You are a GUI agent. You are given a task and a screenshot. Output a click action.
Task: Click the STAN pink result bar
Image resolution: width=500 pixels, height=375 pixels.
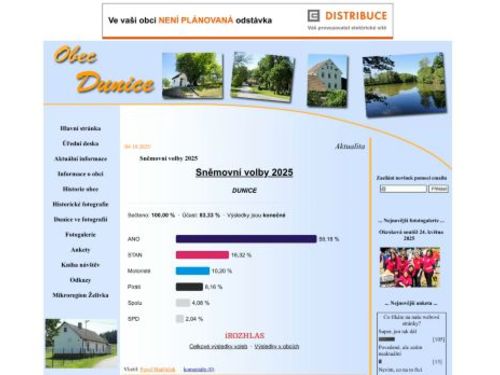pyautogui.click(x=202, y=255)
